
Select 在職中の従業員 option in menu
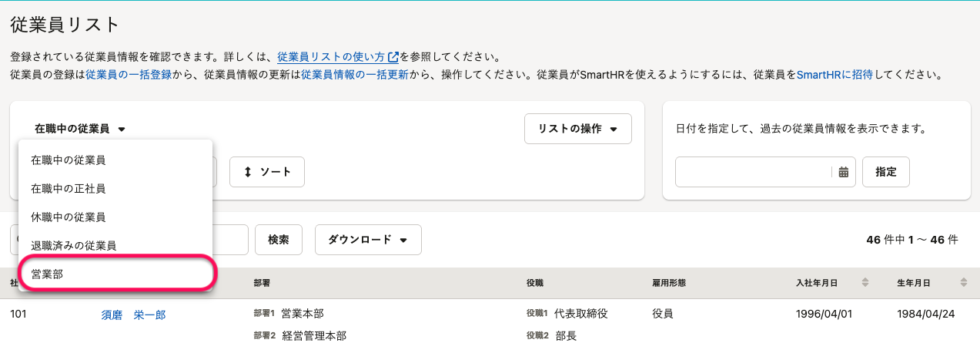pos(115,160)
